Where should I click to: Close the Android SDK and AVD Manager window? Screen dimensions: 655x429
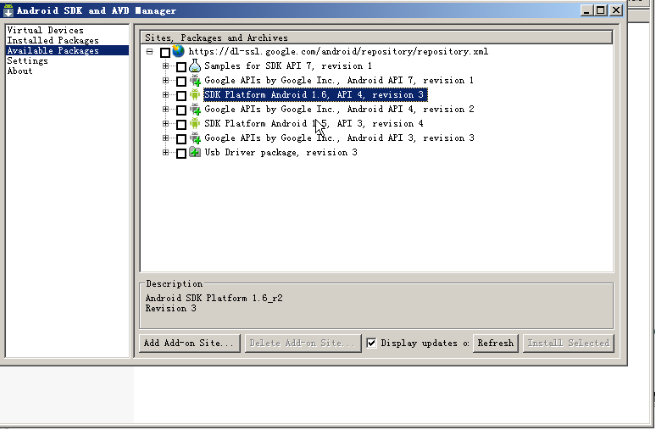coord(616,10)
